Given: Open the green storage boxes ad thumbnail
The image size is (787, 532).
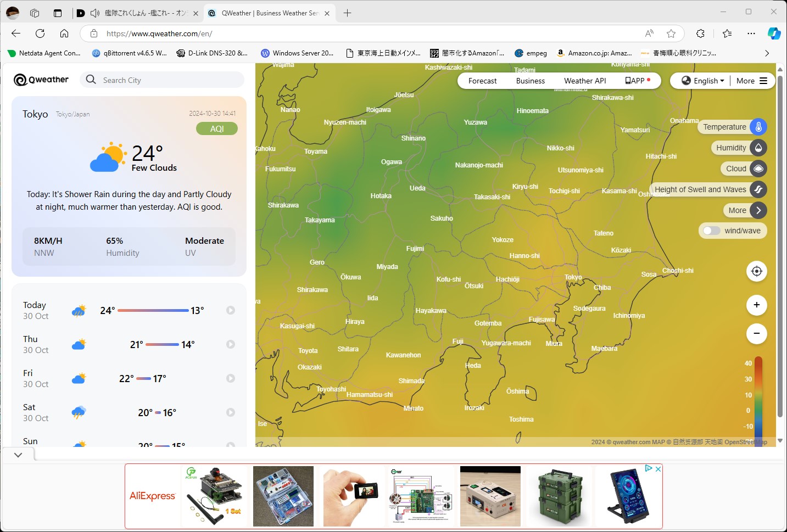Looking at the screenshot, I should click(x=559, y=496).
